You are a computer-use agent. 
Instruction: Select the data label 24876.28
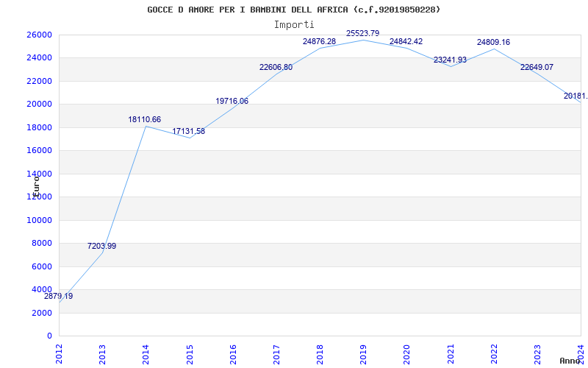(320, 41)
